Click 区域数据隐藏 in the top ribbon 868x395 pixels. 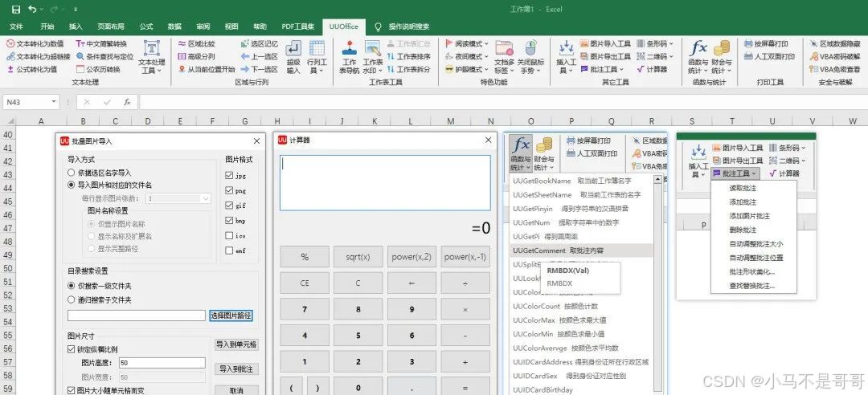(837, 43)
